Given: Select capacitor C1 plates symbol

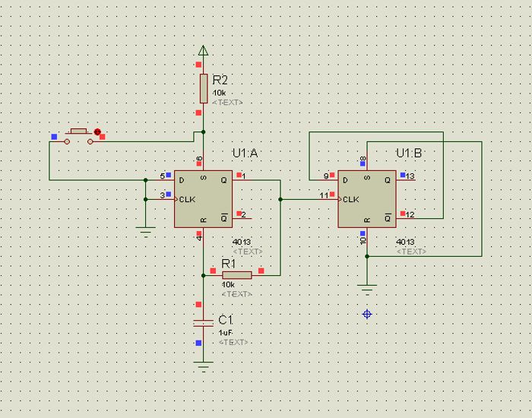Looking at the screenshot, I should click(203, 323).
